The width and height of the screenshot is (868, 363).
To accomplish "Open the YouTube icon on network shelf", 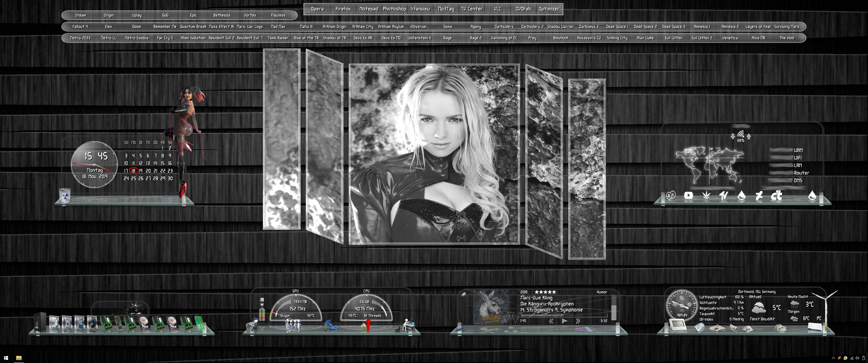I will tap(688, 195).
